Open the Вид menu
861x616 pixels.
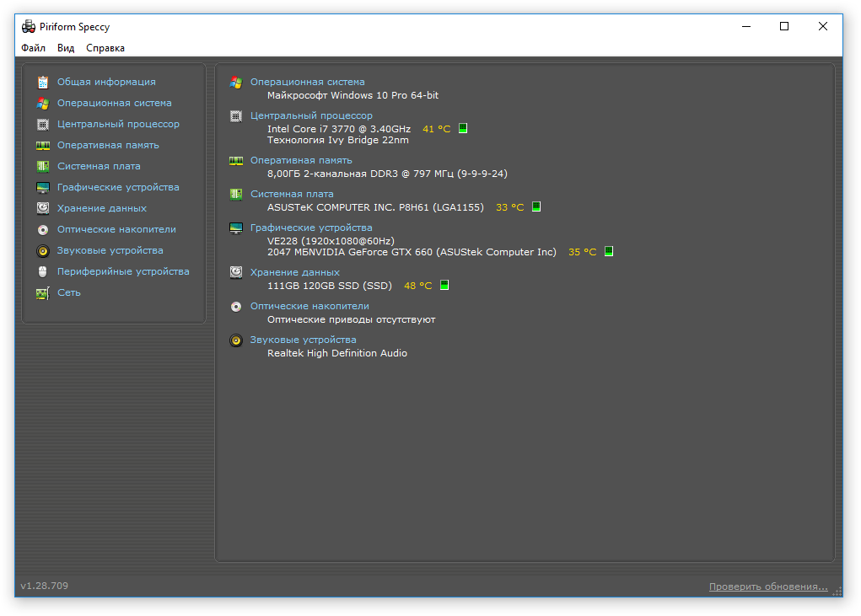66,48
